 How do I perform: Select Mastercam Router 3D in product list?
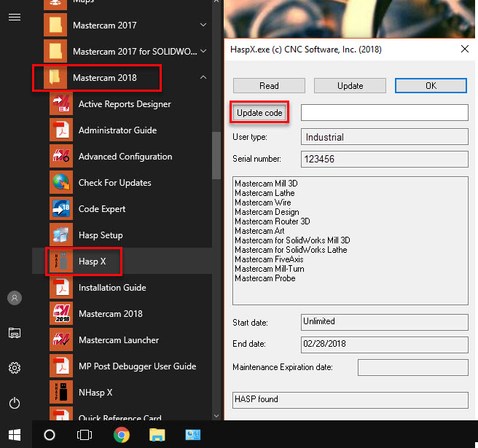[273, 221]
